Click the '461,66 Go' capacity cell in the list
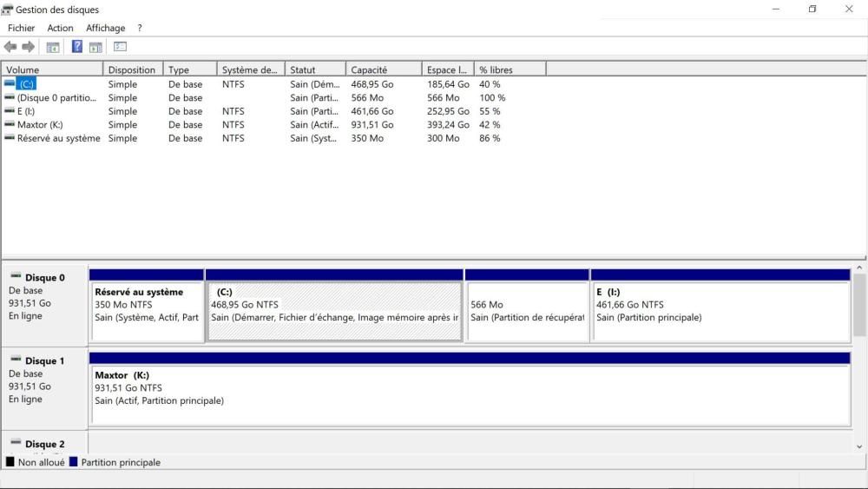The height and width of the screenshot is (489, 868). [x=372, y=111]
